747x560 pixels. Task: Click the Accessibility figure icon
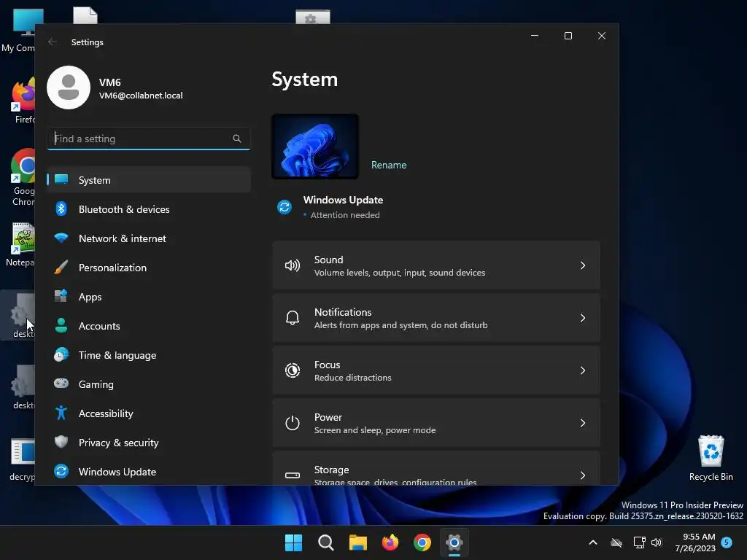pos(61,413)
